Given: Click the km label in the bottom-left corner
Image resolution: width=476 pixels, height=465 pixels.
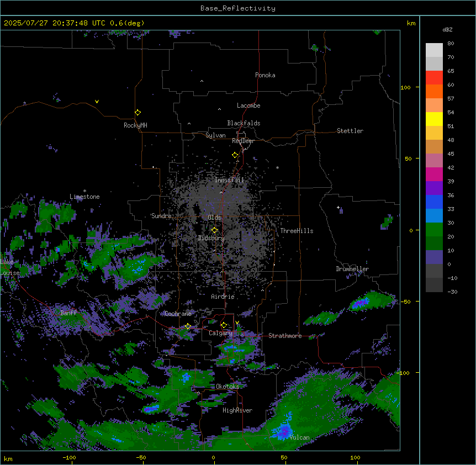Looking at the screenshot, I should (x=8, y=458).
